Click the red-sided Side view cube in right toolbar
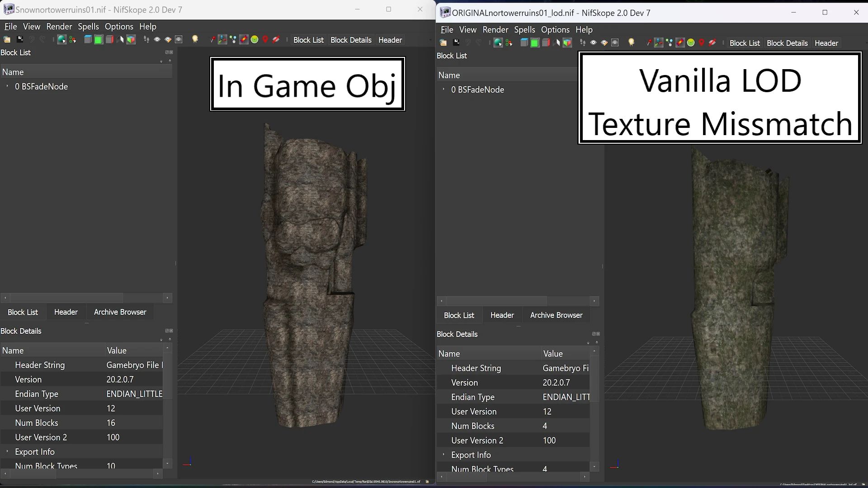Image resolution: width=868 pixels, height=488 pixels. tap(546, 42)
